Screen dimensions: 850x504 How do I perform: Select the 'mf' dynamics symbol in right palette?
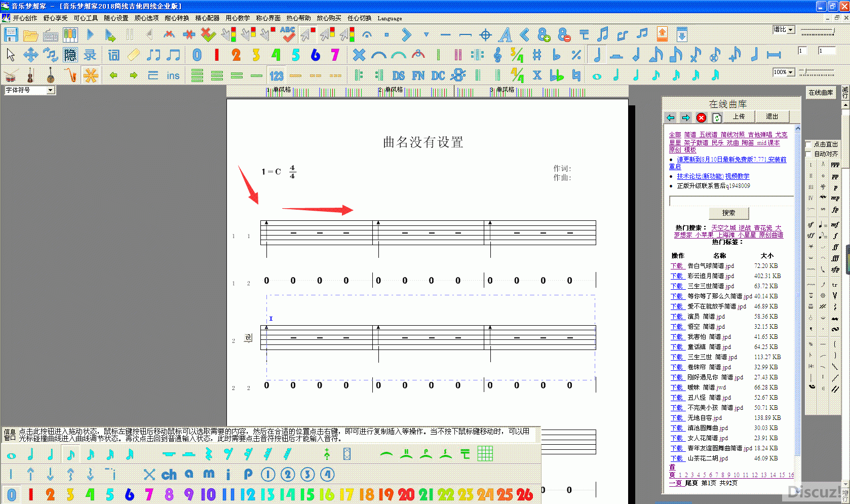835,224
